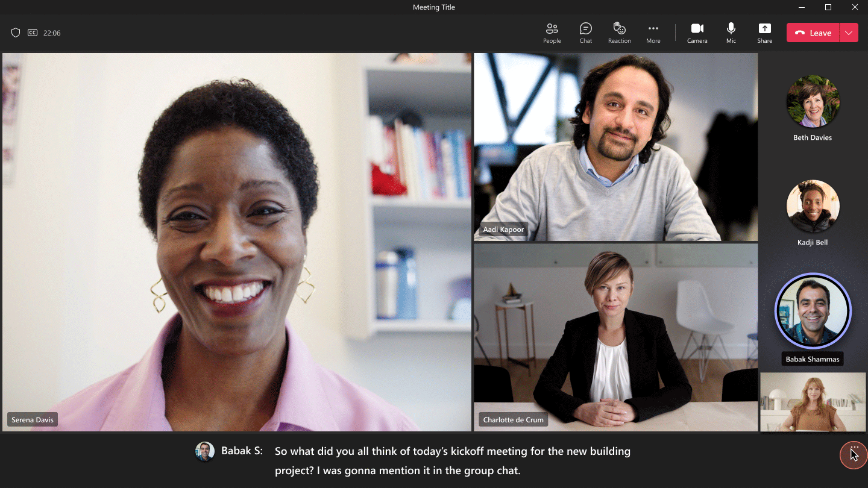Leave the meeting
The image size is (868, 488).
[812, 33]
